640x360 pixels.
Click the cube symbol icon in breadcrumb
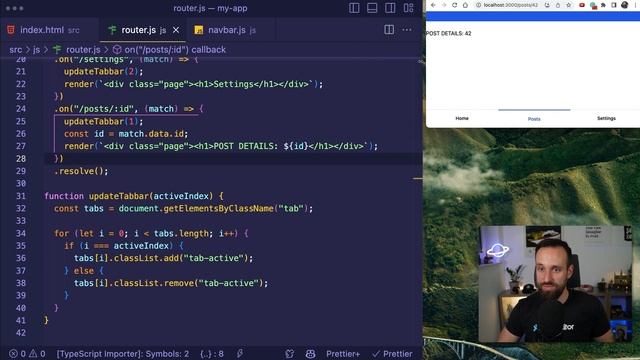tap(117, 50)
